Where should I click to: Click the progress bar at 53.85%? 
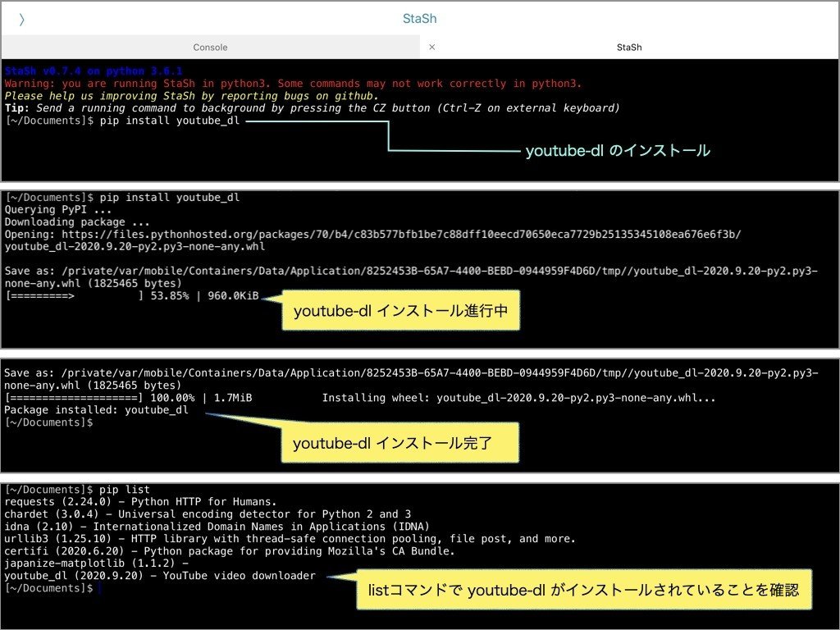tap(75, 295)
